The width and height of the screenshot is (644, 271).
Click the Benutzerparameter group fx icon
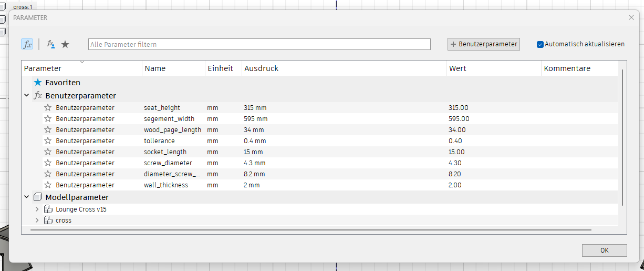tap(38, 96)
